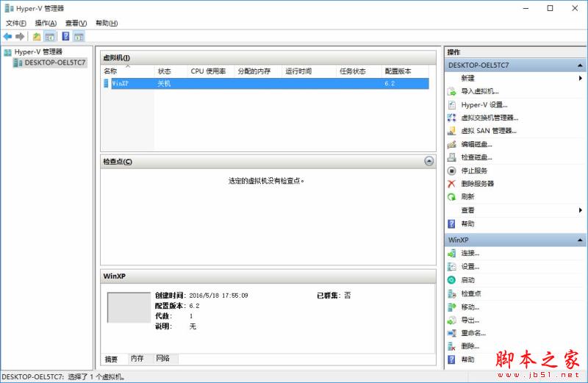Viewport: 588px width, 383px height.
Task: Collapse the DESKTOP-OEL5TC7 actions section arrow
Action: (x=580, y=65)
